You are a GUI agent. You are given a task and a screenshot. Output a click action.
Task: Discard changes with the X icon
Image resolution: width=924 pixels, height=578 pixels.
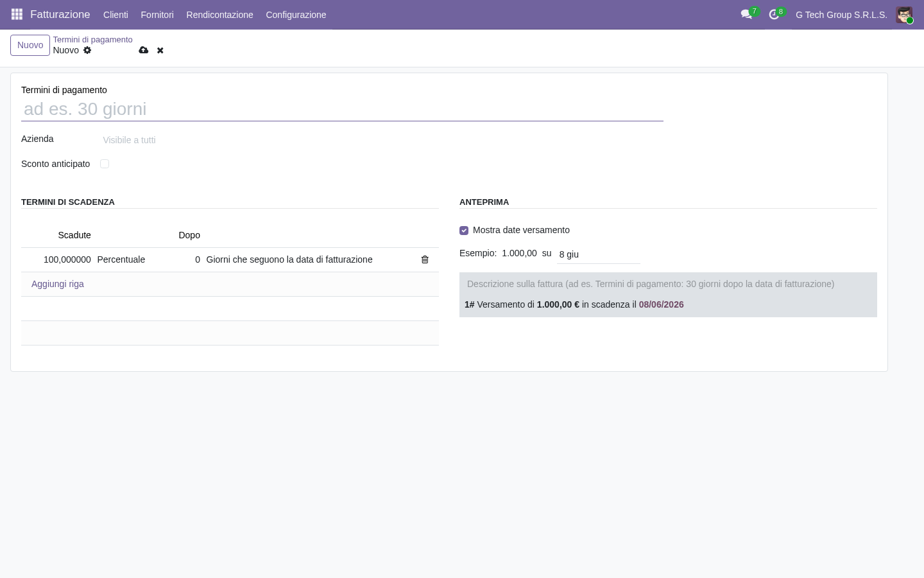[160, 50]
